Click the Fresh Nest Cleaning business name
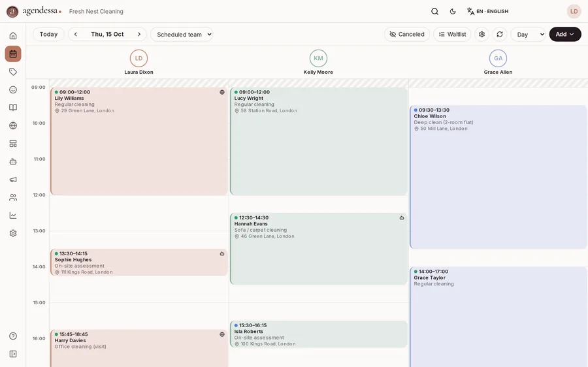 96,11
